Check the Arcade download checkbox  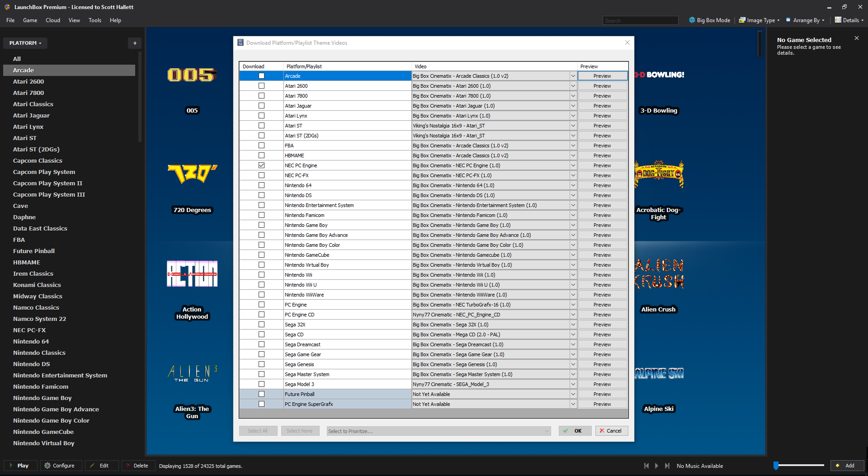tap(261, 76)
